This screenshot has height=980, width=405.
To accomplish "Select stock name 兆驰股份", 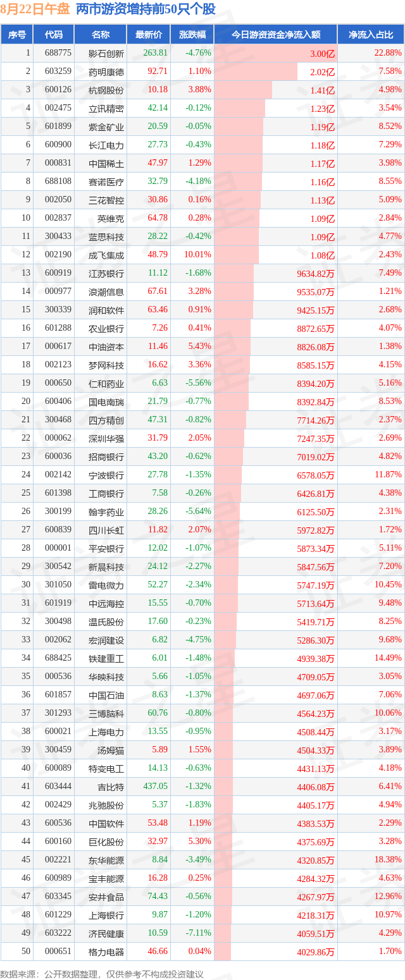I will click(x=106, y=805).
